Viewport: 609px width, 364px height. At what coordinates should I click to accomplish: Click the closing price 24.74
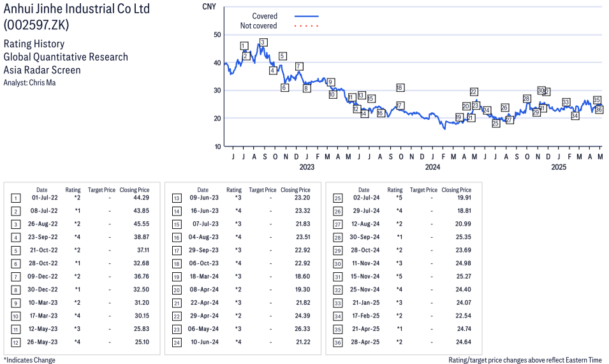[x=464, y=329]
